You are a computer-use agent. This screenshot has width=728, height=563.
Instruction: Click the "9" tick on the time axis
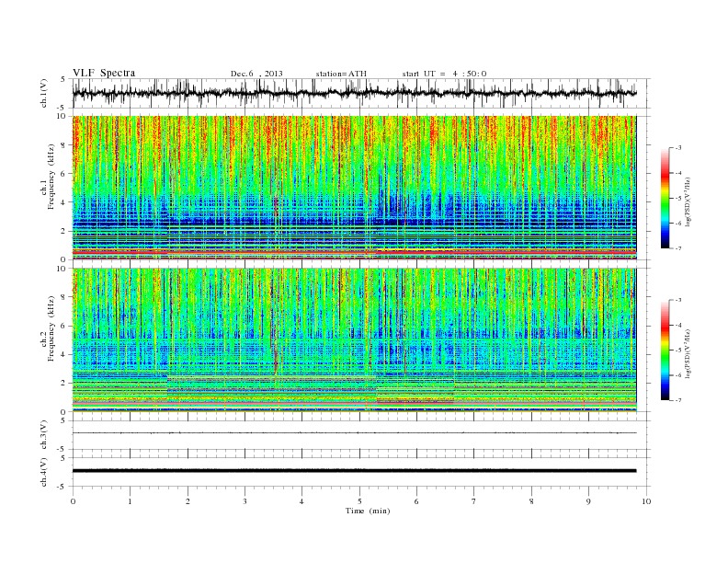[588, 501]
